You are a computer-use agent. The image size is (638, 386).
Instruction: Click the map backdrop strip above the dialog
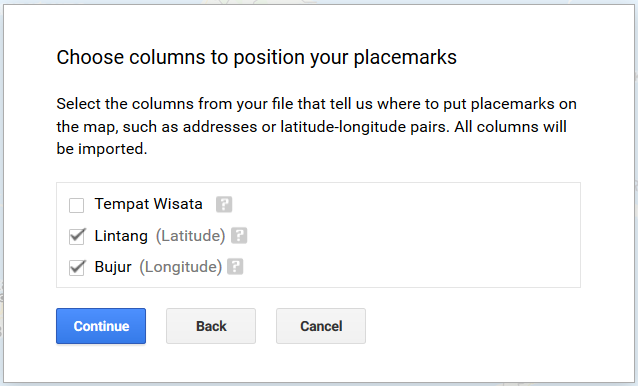coord(319,2)
